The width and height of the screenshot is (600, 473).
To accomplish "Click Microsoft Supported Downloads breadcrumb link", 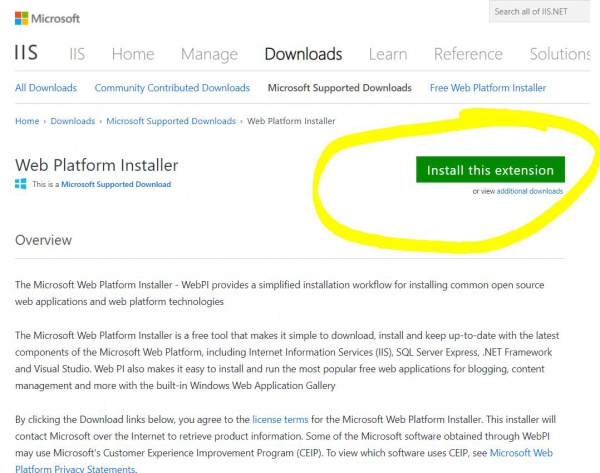I will click(171, 121).
